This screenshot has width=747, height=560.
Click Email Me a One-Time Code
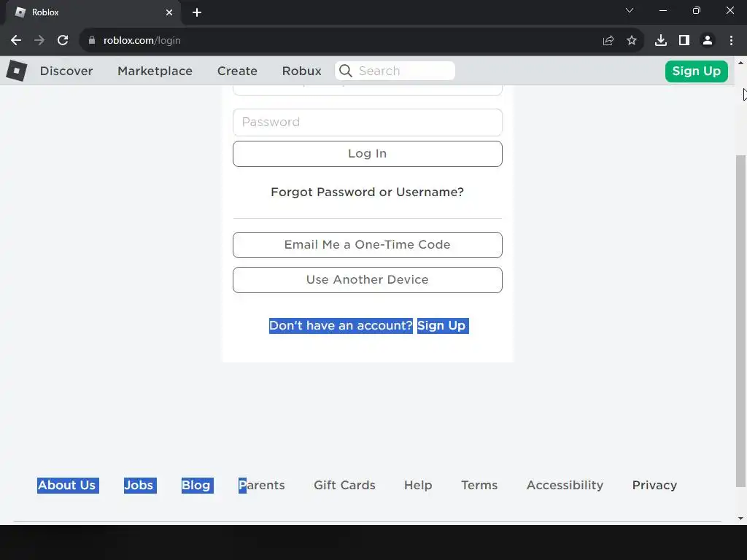tap(368, 245)
